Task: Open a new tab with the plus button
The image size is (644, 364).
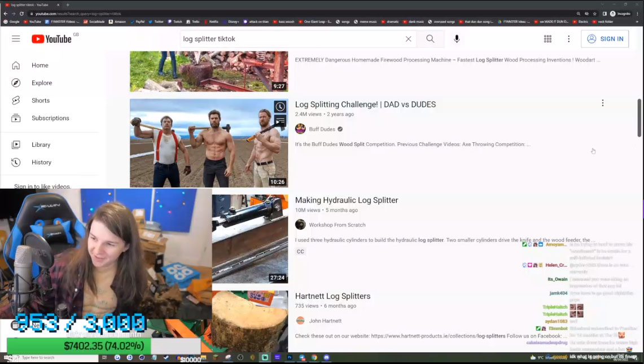Action: 68,5
